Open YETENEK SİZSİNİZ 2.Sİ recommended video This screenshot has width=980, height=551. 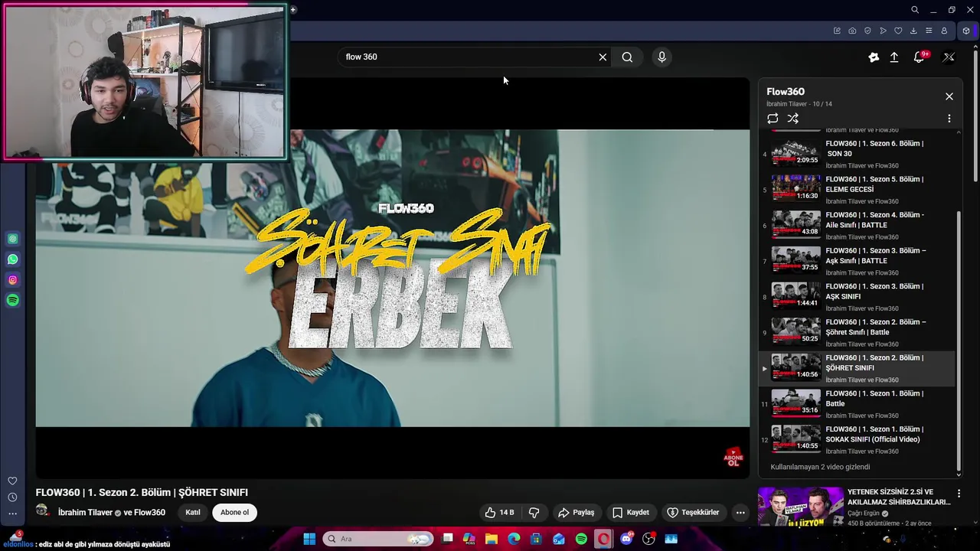[898, 497]
